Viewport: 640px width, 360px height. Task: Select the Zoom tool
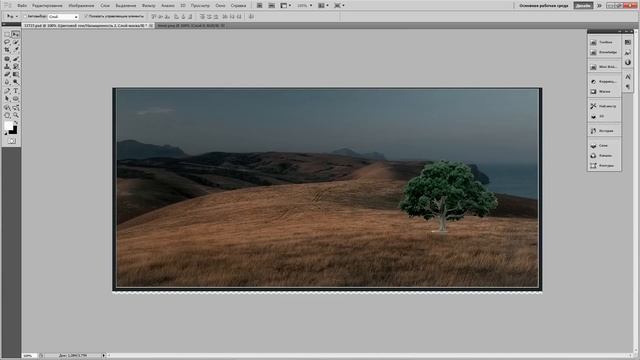click(16, 116)
